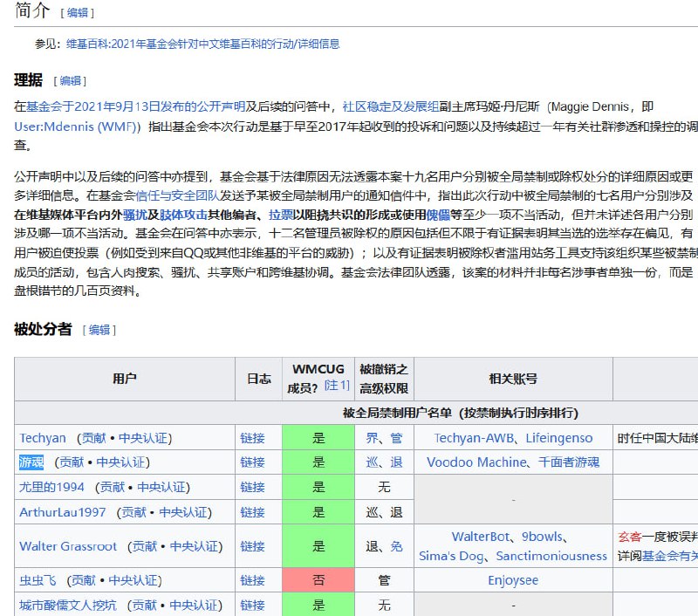Screen dimensions: 698x616
Task: Open 贡献 link in Walter Grassroot row
Action: pyautogui.click(x=145, y=546)
